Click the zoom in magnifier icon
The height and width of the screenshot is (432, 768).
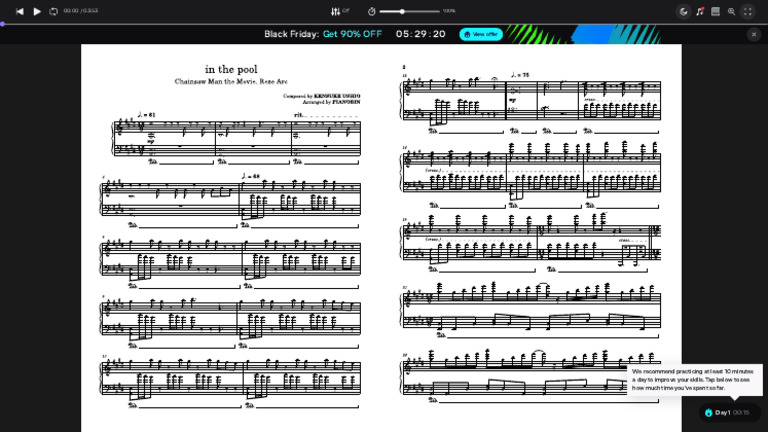click(731, 11)
